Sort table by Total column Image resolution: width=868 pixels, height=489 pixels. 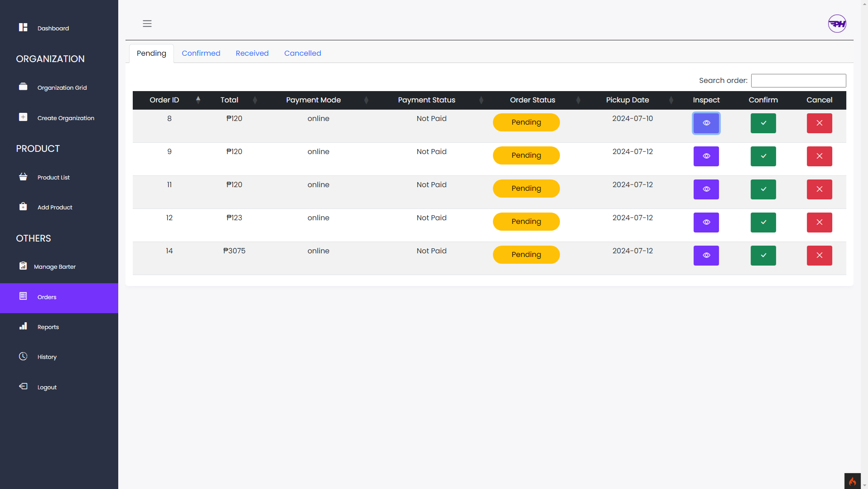click(229, 100)
